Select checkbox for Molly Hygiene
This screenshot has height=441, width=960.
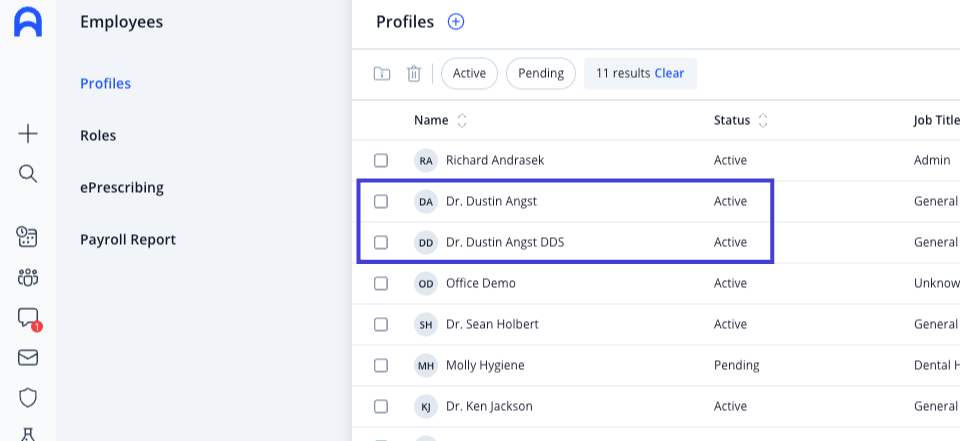pos(381,366)
